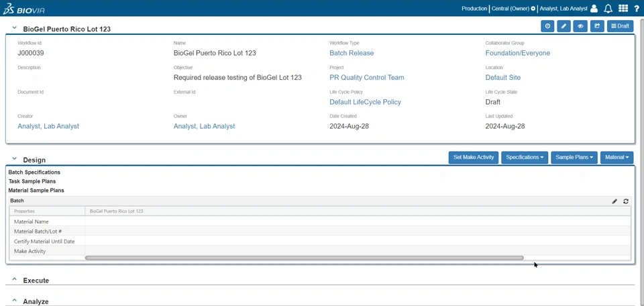Click the Set Make Activity button

[x=474, y=157]
